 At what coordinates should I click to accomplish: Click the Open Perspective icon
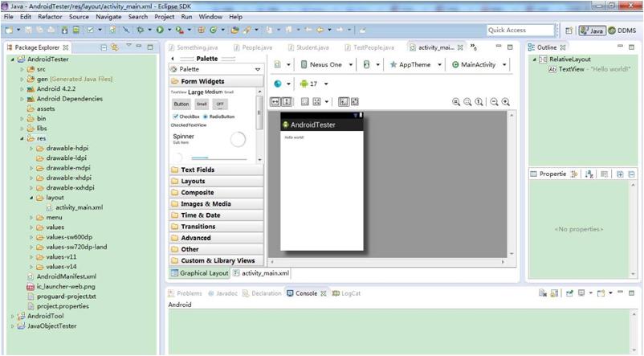click(x=569, y=31)
